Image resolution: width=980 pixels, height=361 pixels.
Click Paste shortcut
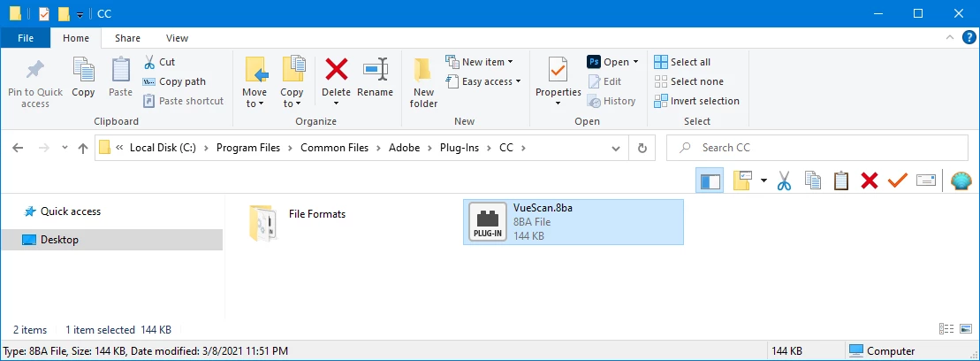[184, 101]
